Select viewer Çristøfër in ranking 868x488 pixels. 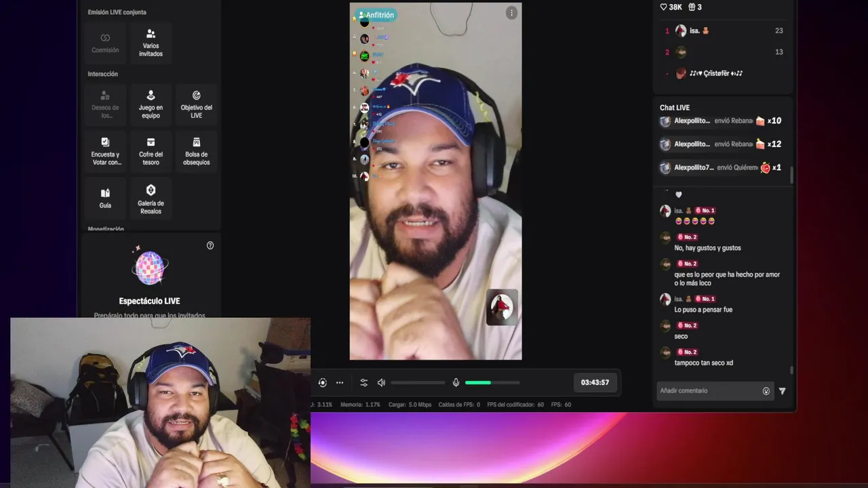[x=724, y=73]
